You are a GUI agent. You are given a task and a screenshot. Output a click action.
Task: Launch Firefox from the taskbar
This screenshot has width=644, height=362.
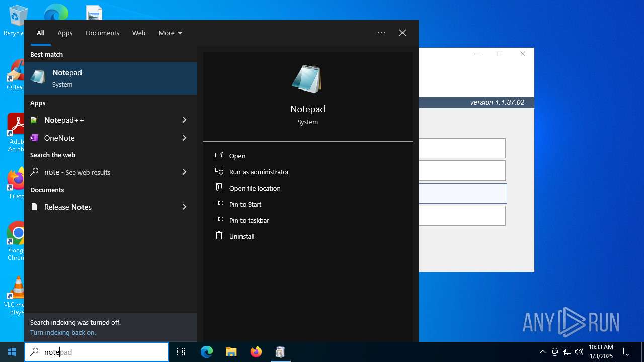(256, 352)
